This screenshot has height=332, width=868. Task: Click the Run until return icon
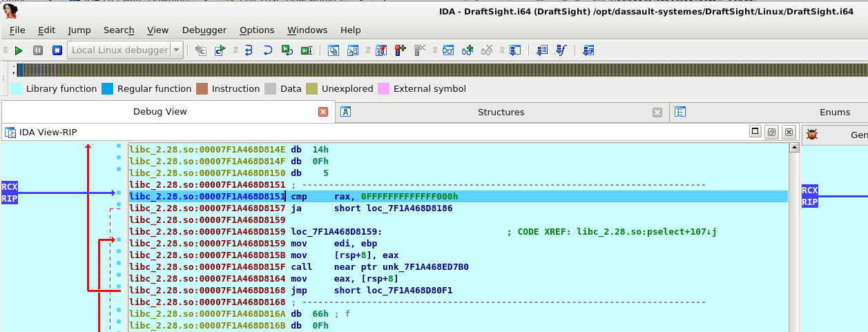coord(287,50)
